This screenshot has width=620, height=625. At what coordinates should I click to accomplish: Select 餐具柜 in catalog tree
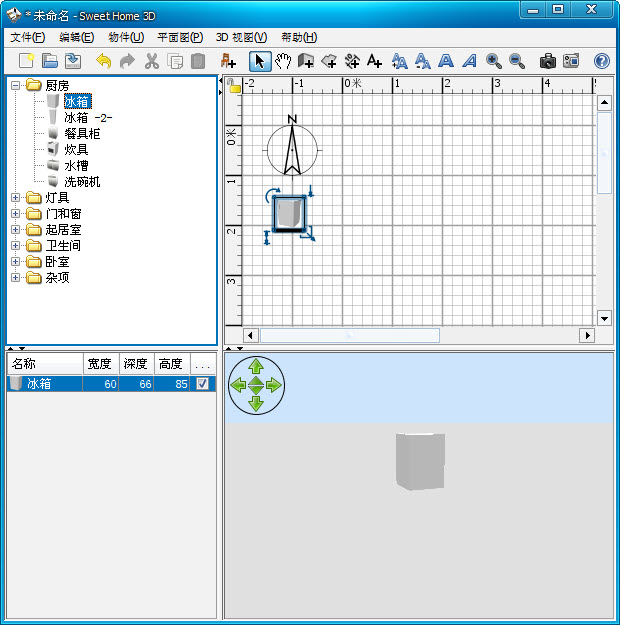82,134
